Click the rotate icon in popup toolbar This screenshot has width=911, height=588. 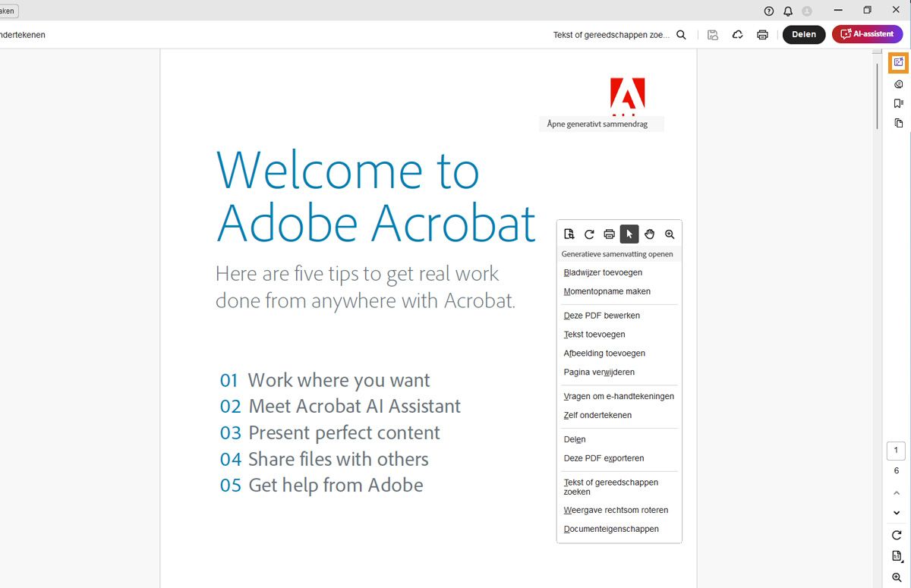589,234
